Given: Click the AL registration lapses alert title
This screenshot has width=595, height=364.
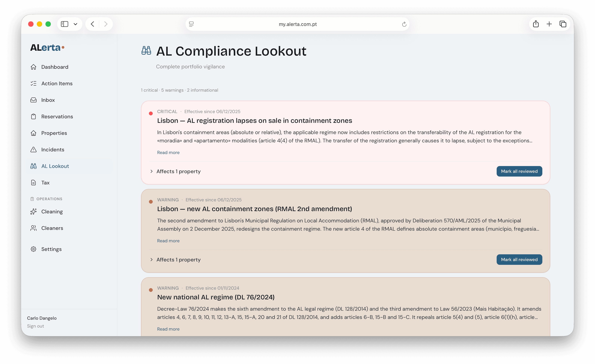Looking at the screenshot, I should pyautogui.click(x=254, y=121).
